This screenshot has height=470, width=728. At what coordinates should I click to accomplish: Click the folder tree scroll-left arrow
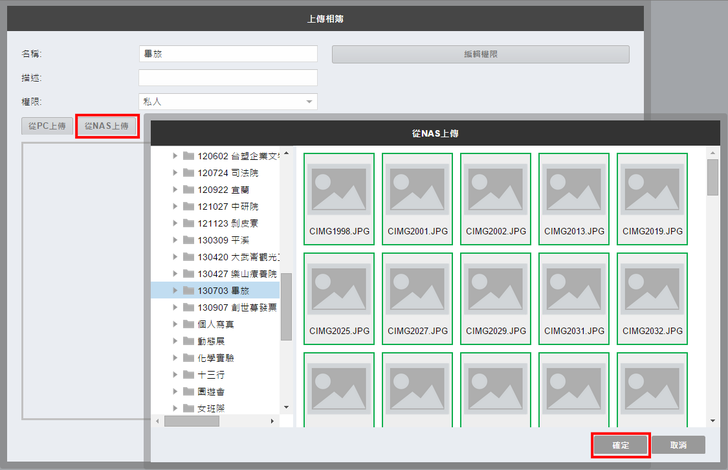[x=158, y=421]
